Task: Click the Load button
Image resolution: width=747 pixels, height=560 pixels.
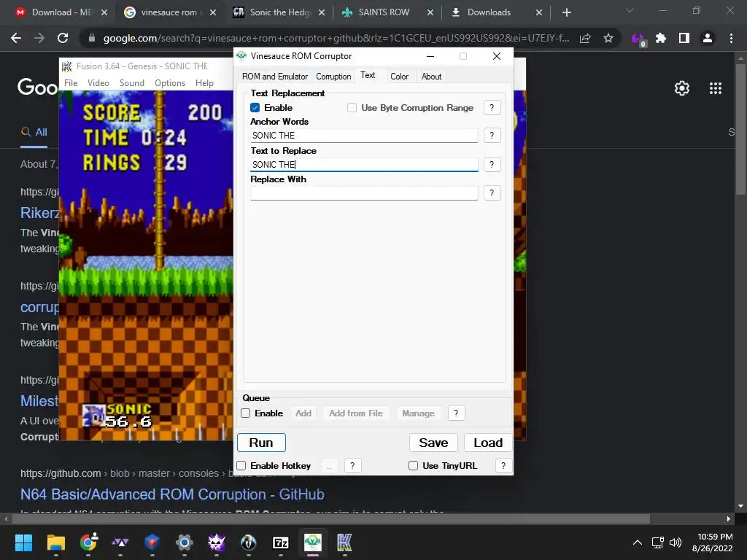Action: (488, 443)
